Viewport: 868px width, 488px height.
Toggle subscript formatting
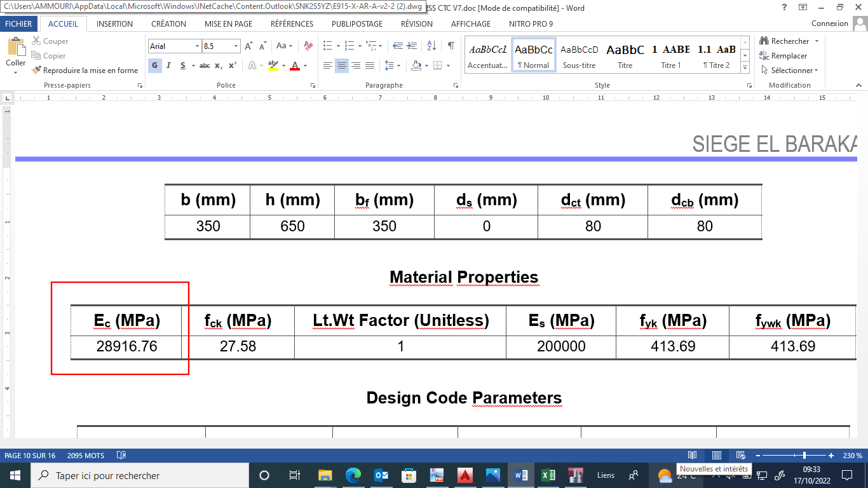219,65
